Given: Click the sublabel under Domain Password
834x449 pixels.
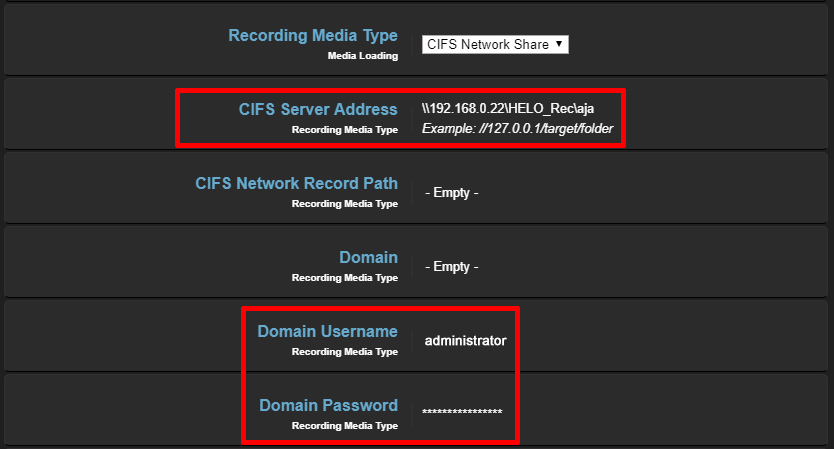Looking at the screenshot, I should click(x=344, y=426).
